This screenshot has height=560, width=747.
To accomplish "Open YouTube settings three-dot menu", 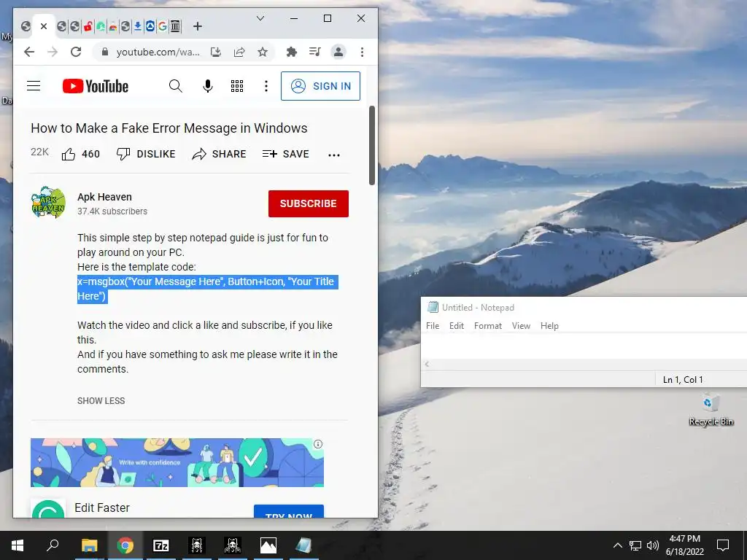I will click(x=266, y=86).
